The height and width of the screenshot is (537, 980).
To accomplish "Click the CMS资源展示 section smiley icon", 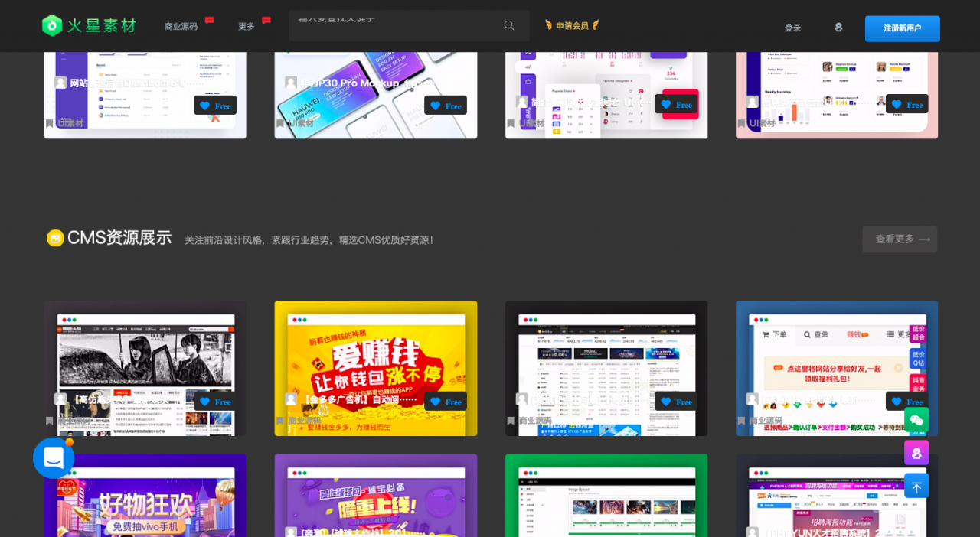I will pyautogui.click(x=54, y=238).
